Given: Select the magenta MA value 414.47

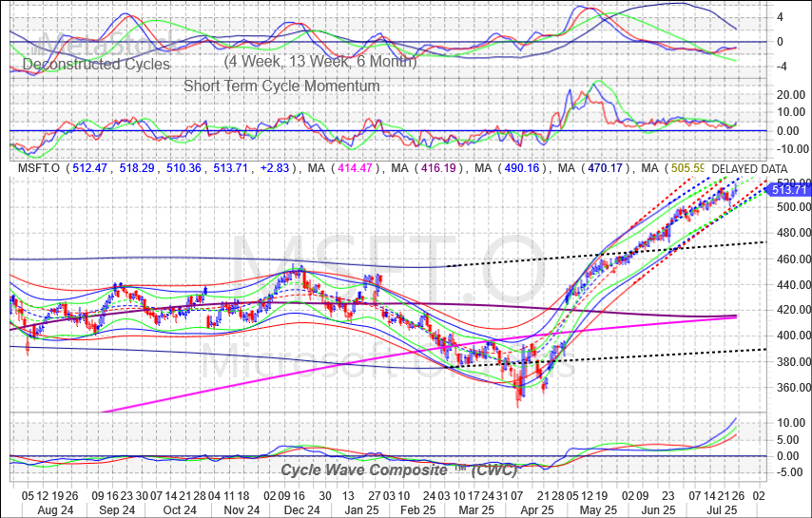Looking at the screenshot, I should 355,168.
